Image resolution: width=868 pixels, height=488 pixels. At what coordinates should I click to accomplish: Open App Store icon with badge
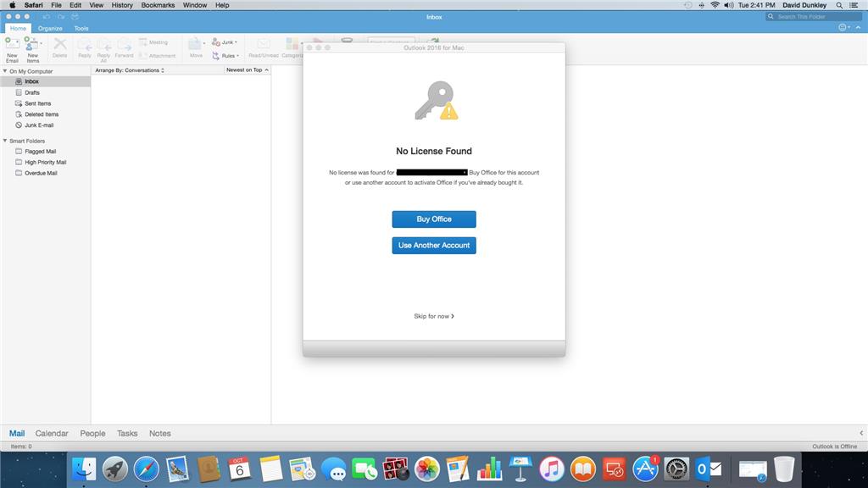tap(645, 469)
